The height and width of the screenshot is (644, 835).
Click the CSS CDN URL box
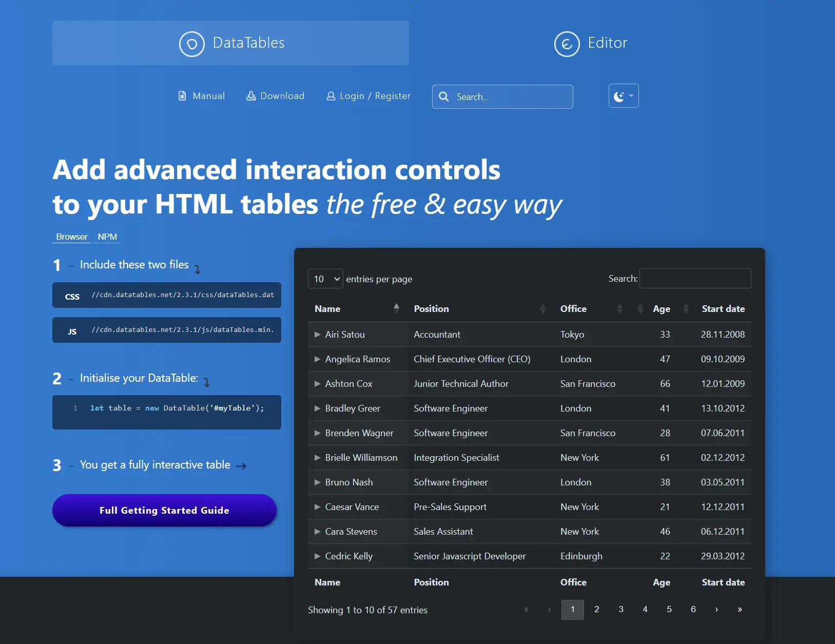click(167, 295)
